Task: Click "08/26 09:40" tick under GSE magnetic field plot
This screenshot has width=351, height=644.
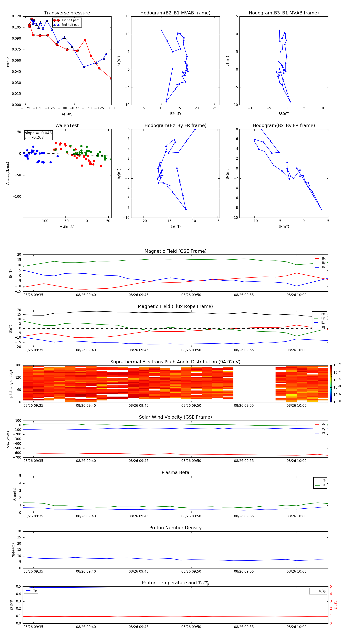Action: 86,295
